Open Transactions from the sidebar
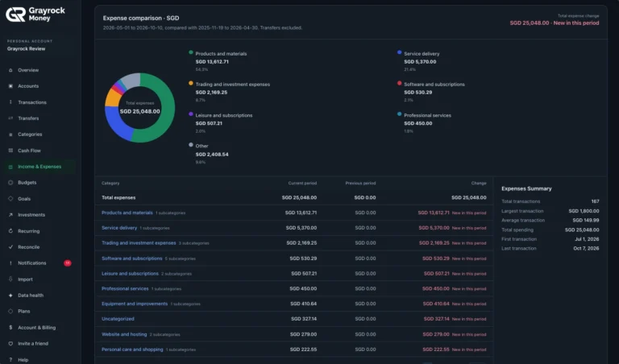This screenshot has height=364, width=619. point(32,102)
